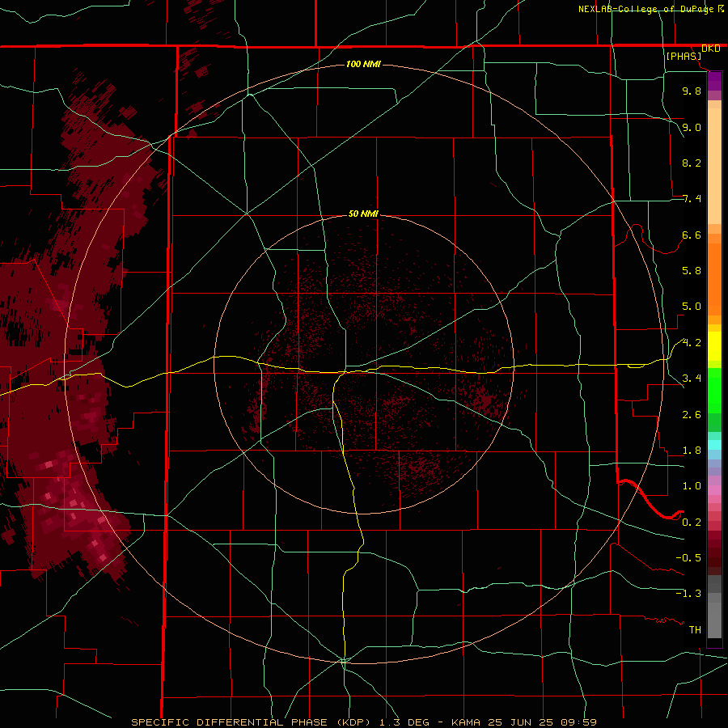728x728 pixels.
Task: Pick the pink color bar segment
Action: pos(714,490)
